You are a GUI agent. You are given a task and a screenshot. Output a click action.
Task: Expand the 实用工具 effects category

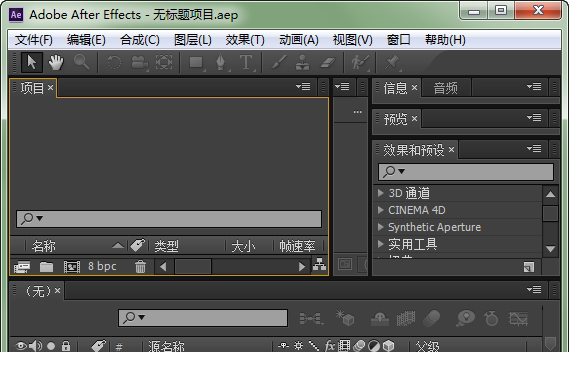(381, 244)
